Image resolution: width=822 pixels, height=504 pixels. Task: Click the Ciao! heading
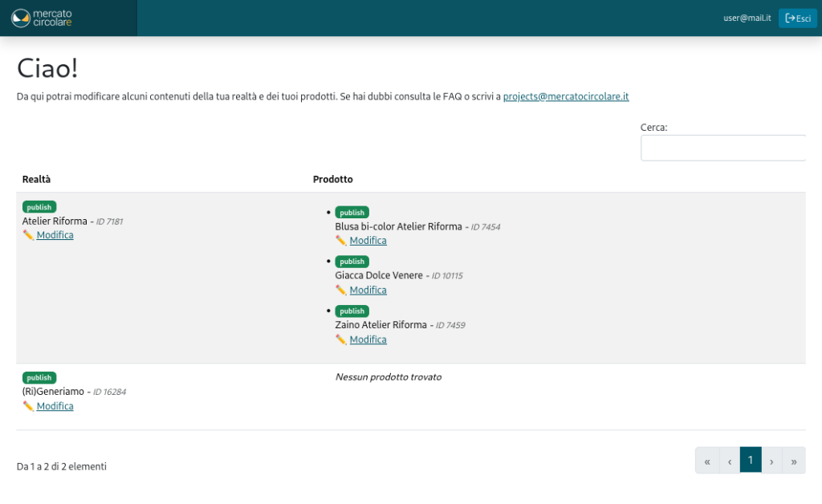(x=47, y=68)
